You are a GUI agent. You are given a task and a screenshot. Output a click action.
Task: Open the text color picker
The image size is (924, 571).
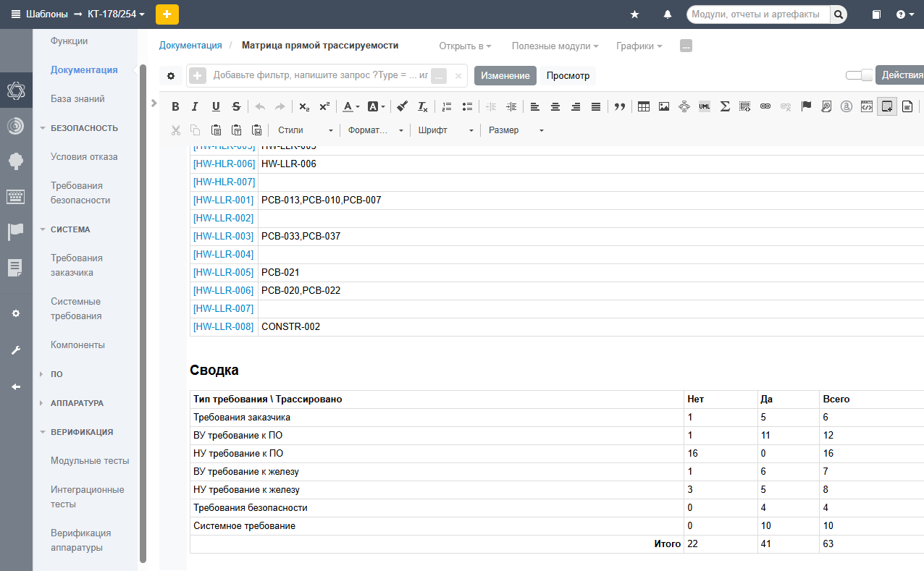(350, 106)
